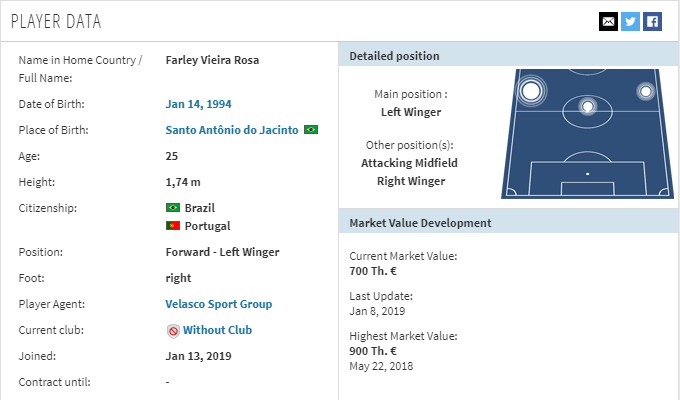Screen dimensions: 680x400
Task: Click Portugal flag in Citizenship row
Action: point(173,226)
